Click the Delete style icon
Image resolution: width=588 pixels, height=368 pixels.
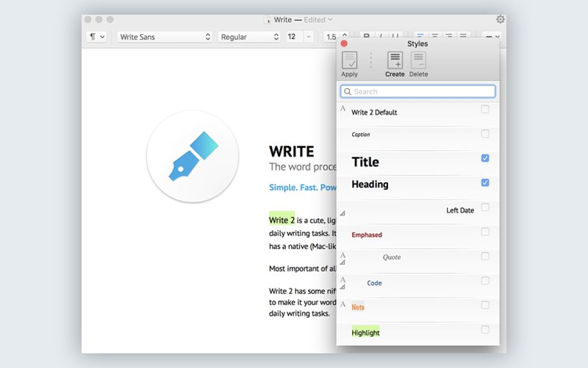[x=418, y=60]
